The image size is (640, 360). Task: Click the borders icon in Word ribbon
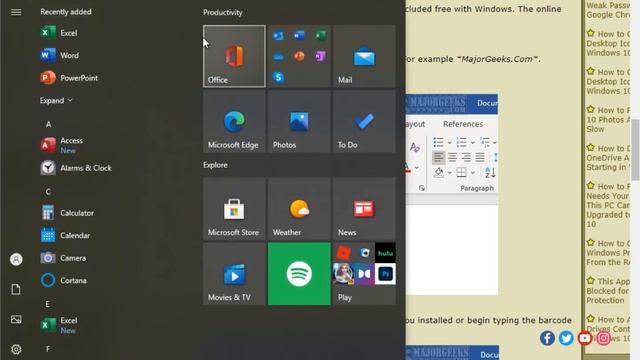[462, 172]
